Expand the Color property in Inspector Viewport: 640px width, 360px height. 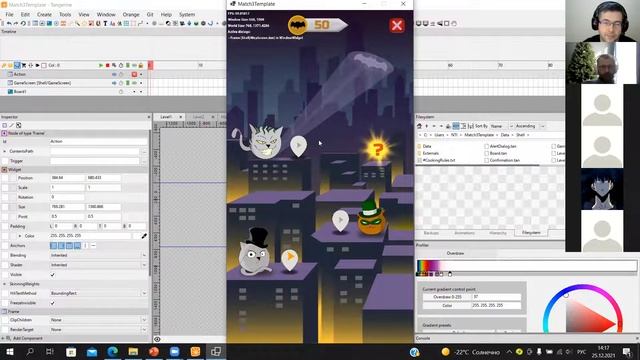pyautogui.click(x=20, y=236)
